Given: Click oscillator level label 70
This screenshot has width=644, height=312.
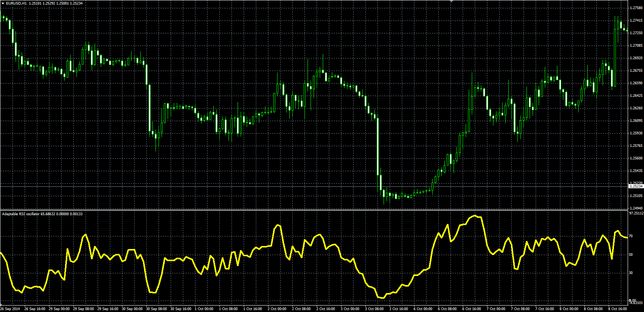Looking at the screenshot, I should pos(631,236).
